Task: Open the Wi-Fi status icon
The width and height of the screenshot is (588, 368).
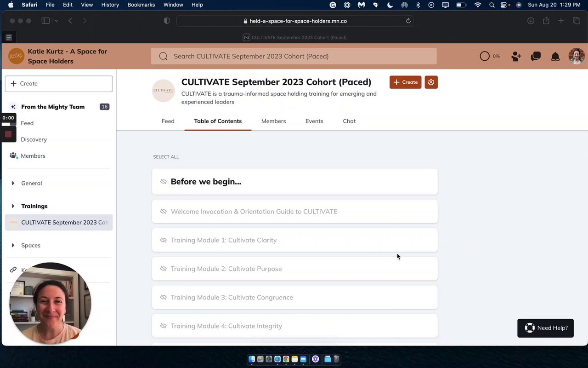Action: [478, 5]
